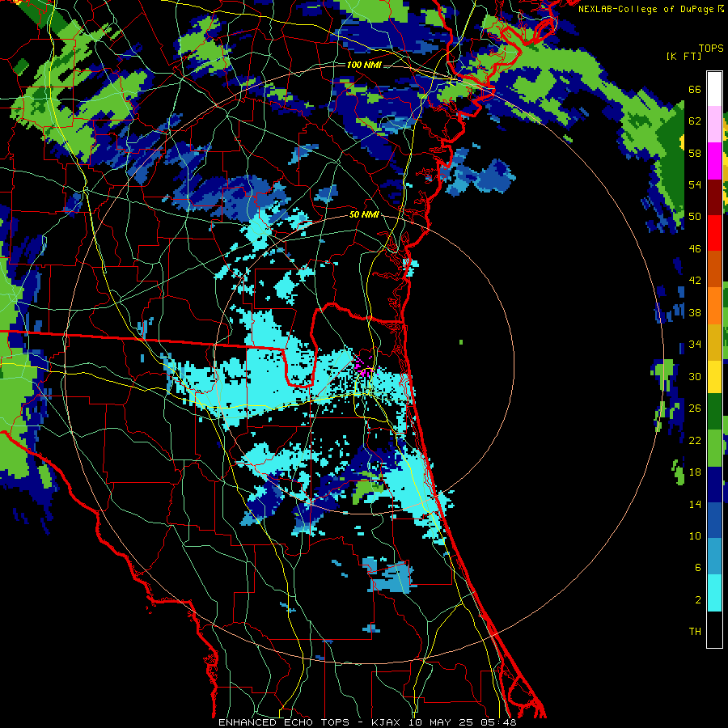Click the legend value '50'

[x=695, y=217]
